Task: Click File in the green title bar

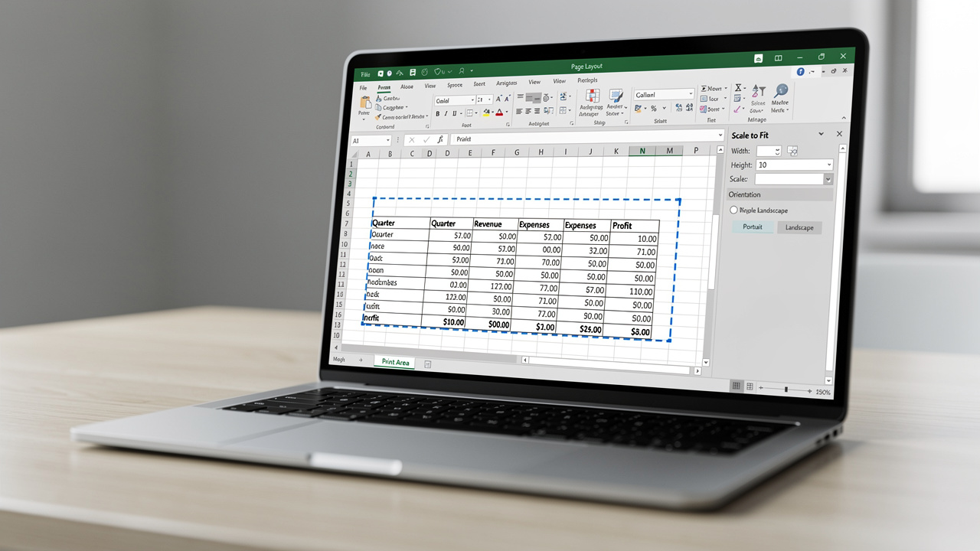Action: click(365, 74)
